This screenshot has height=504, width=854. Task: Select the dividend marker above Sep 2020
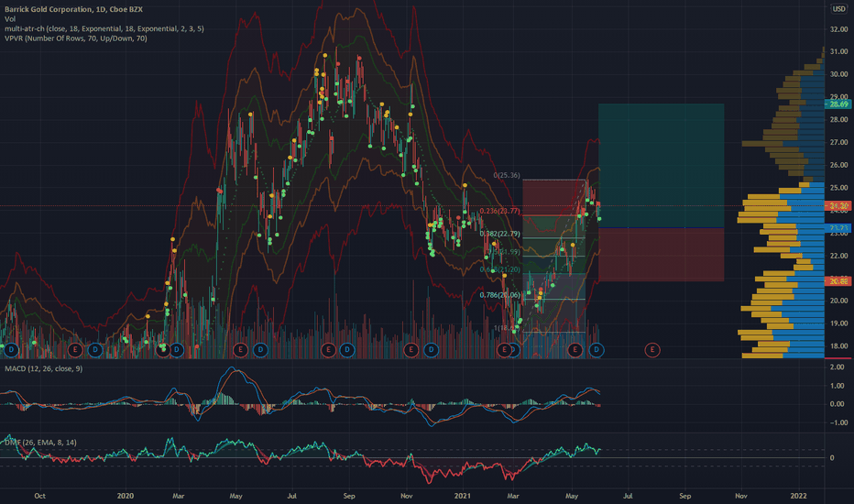click(347, 350)
